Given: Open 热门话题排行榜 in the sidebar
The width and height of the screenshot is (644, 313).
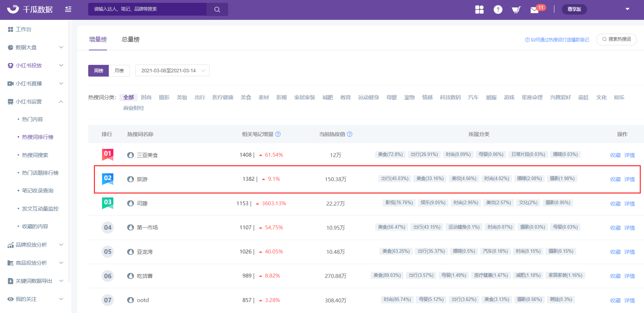Looking at the screenshot, I should pos(40,173).
